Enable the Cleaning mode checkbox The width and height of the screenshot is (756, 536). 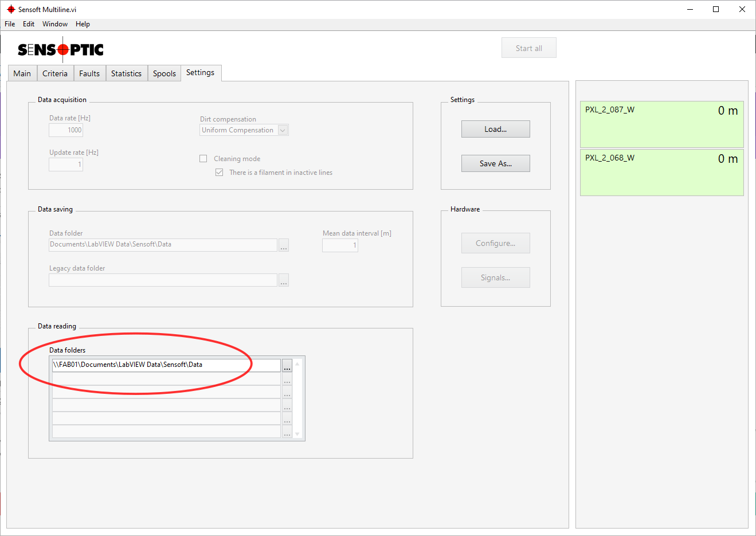pos(203,159)
